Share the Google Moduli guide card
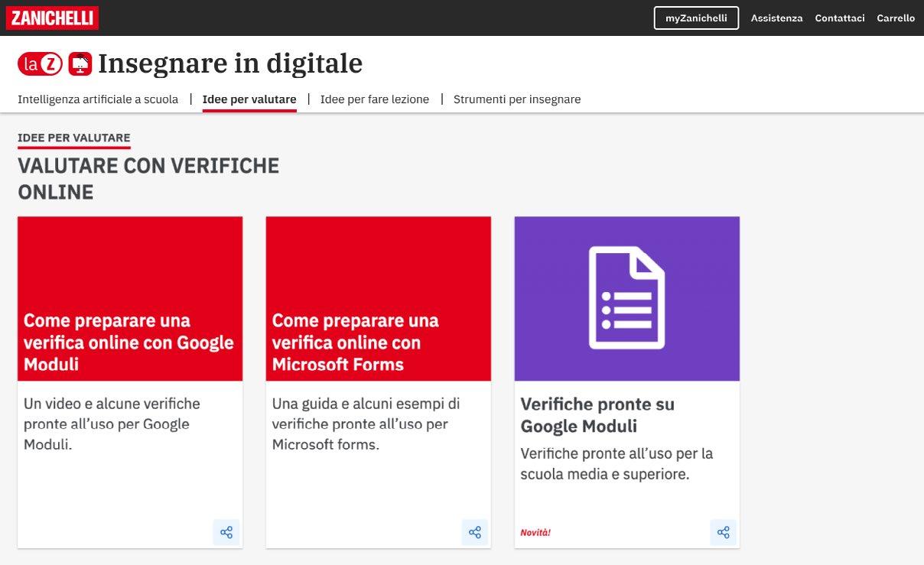 point(226,532)
